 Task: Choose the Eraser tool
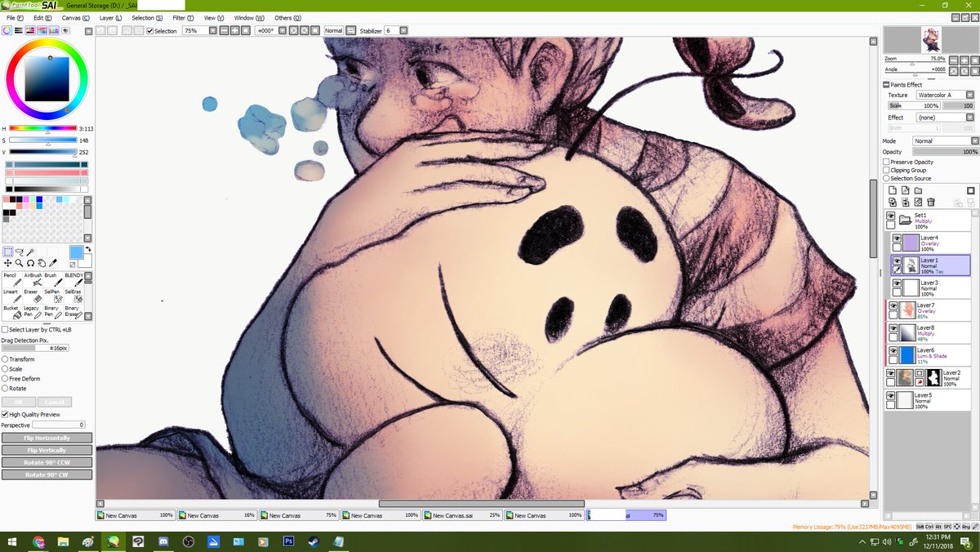pos(32,296)
